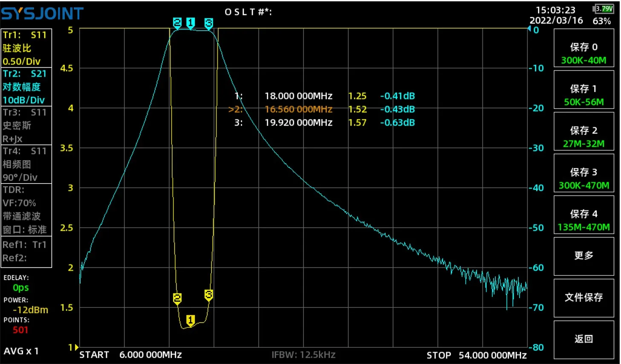Image resolution: width=621 pixels, height=364 pixels.
Task: Select yellow marker 2 on the SWR trace
Action: point(177,299)
